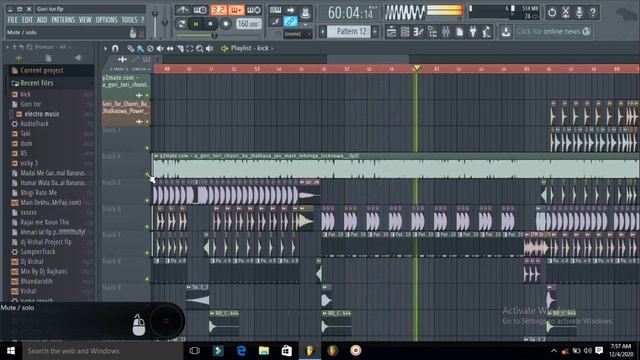Viewport: 640px width, 360px height.
Task: Disable the 3.2 countdown before recording
Action: [218, 10]
